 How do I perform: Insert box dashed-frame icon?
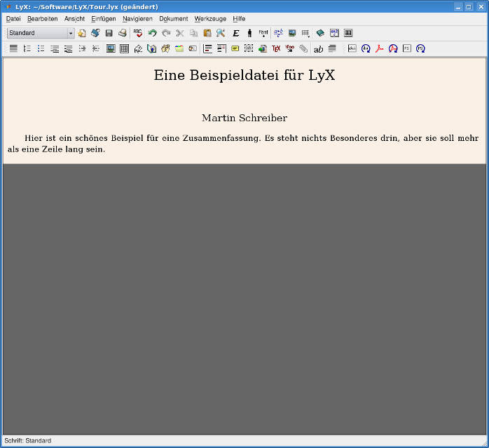pos(249,48)
